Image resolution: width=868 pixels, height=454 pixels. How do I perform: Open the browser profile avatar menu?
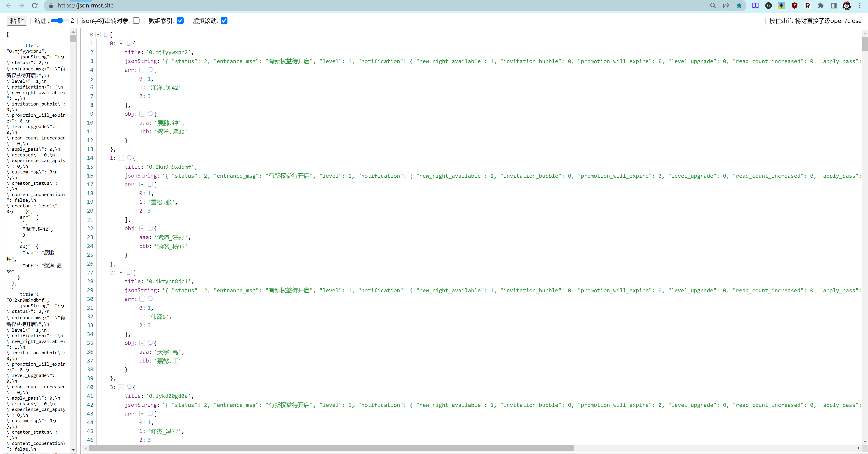pos(847,6)
